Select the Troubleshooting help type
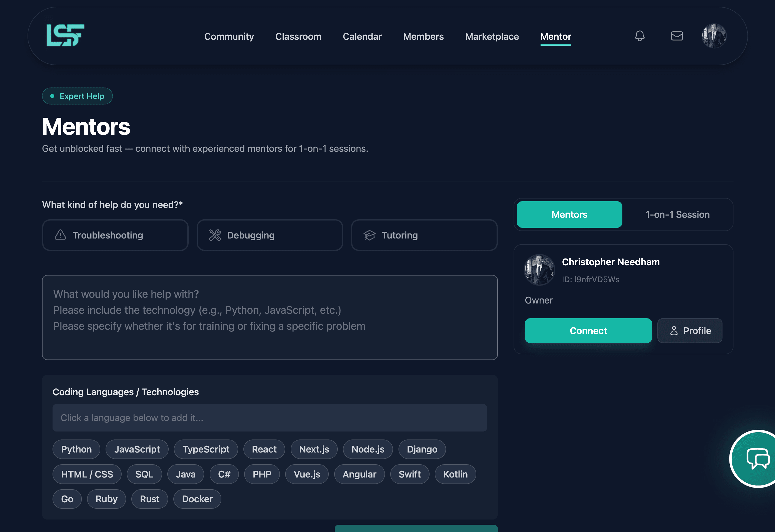 point(115,235)
